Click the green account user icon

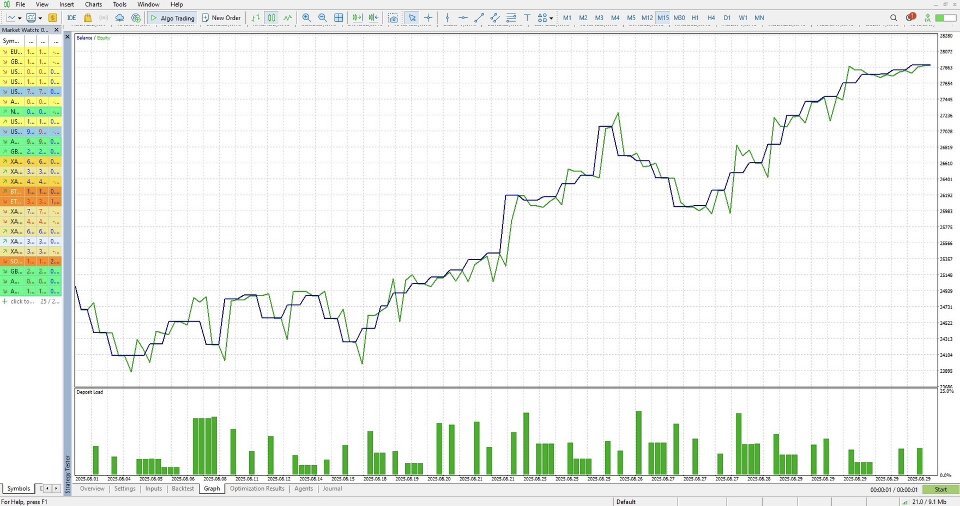pos(928,18)
